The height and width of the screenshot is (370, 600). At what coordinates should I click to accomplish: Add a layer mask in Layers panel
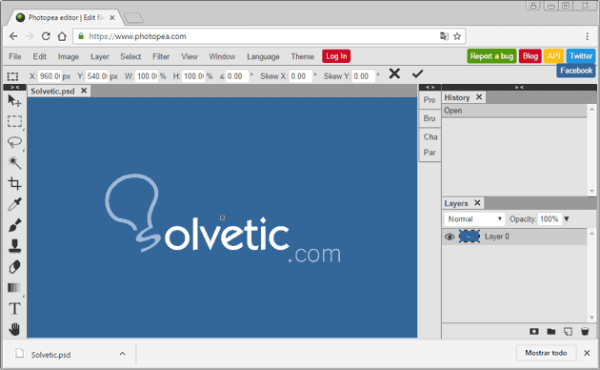534,331
